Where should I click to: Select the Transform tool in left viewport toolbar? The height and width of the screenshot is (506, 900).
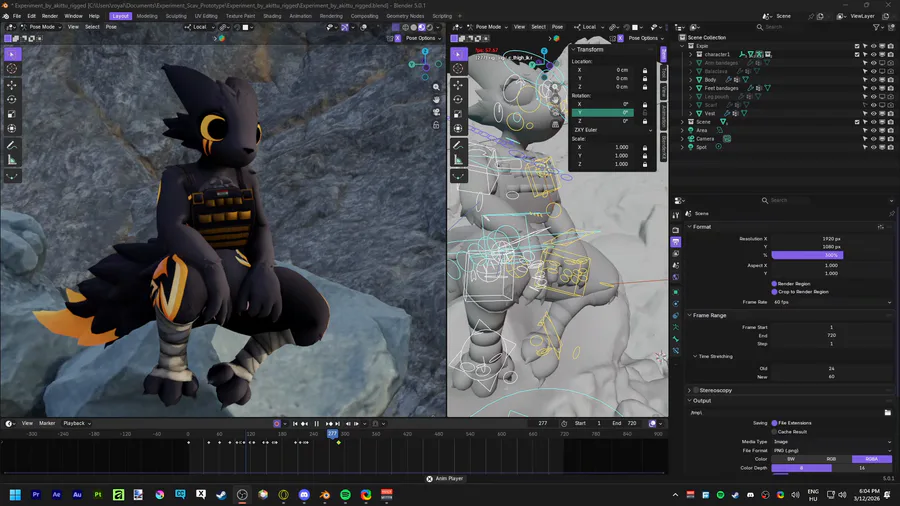coord(12,128)
